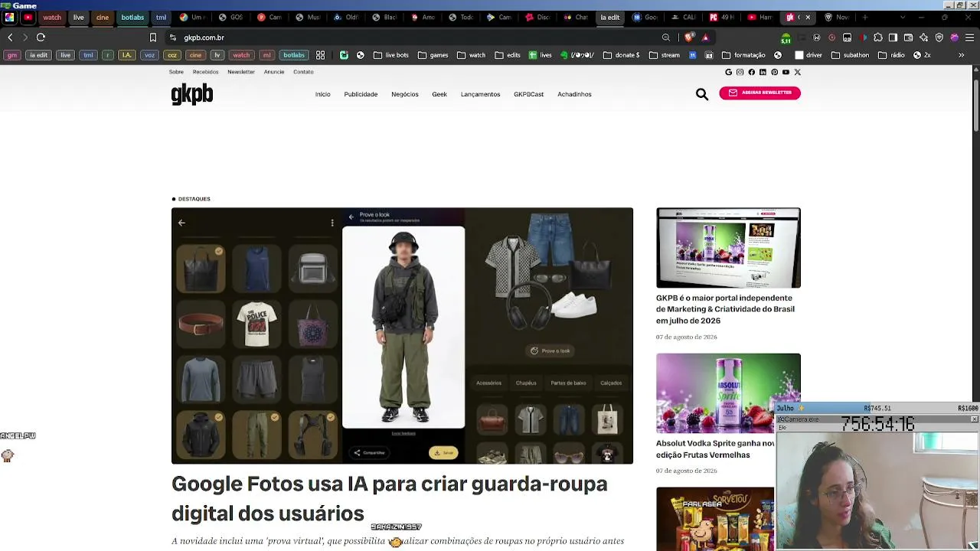Image resolution: width=980 pixels, height=551 pixels.
Task: Open the Lançamentos menu item
Action: 480,94
